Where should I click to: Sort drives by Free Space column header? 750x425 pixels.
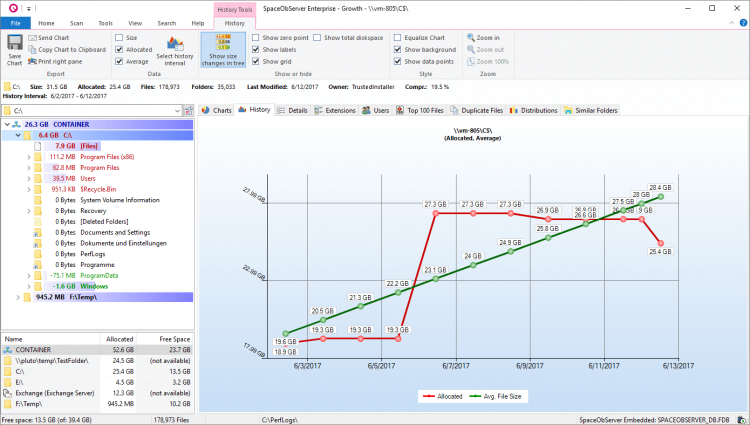click(x=176, y=340)
